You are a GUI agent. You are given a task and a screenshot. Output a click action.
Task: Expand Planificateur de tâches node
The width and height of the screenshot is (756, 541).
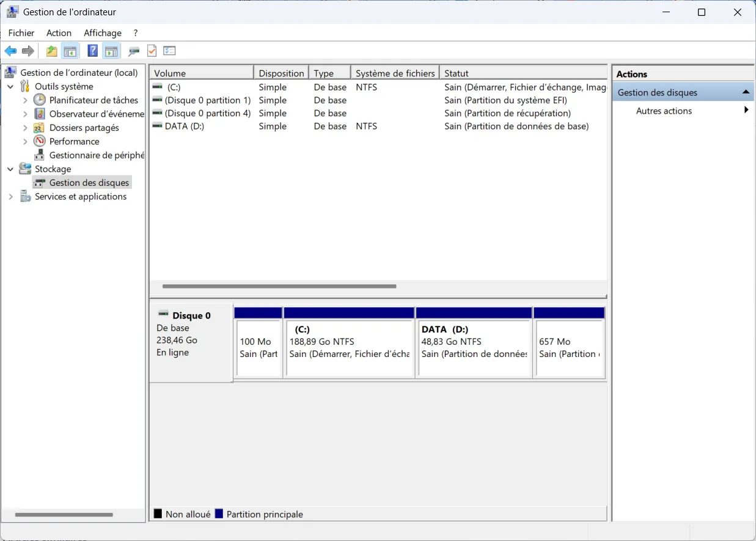click(25, 100)
